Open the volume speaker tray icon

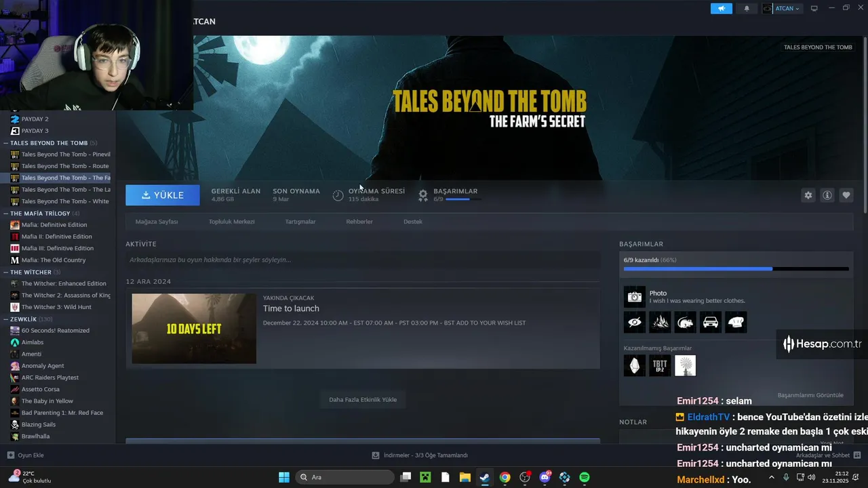(x=812, y=477)
